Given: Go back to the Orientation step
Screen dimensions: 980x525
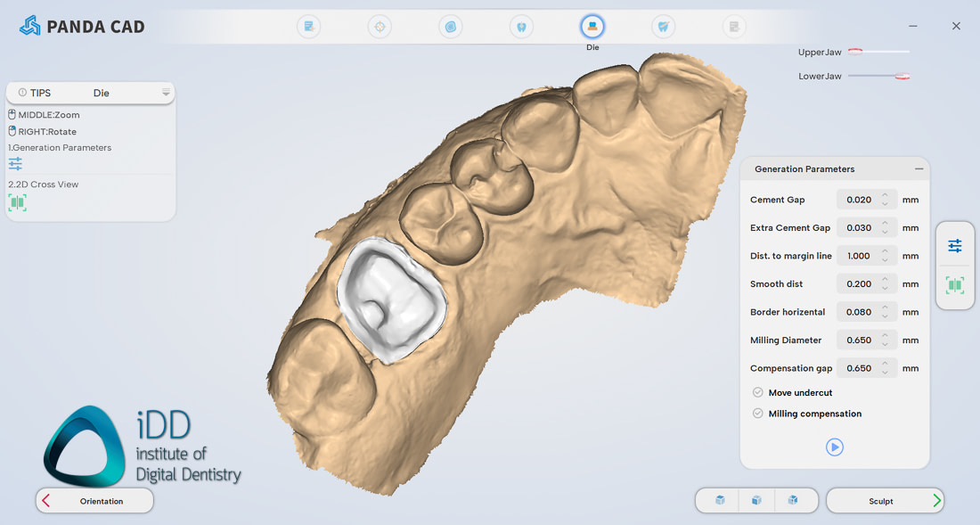Looking at the screenshot, I should [94, 501].
